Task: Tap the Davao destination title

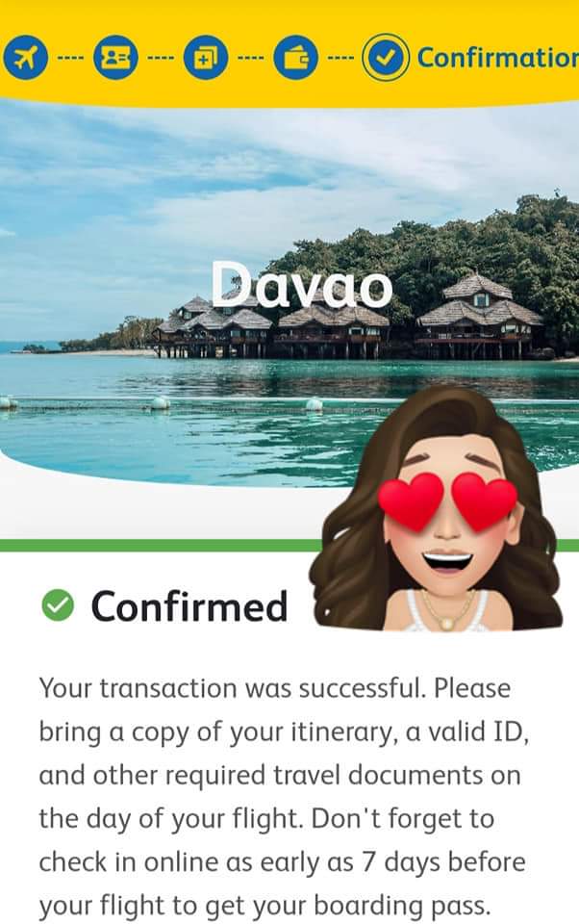Action: [302, 285]
